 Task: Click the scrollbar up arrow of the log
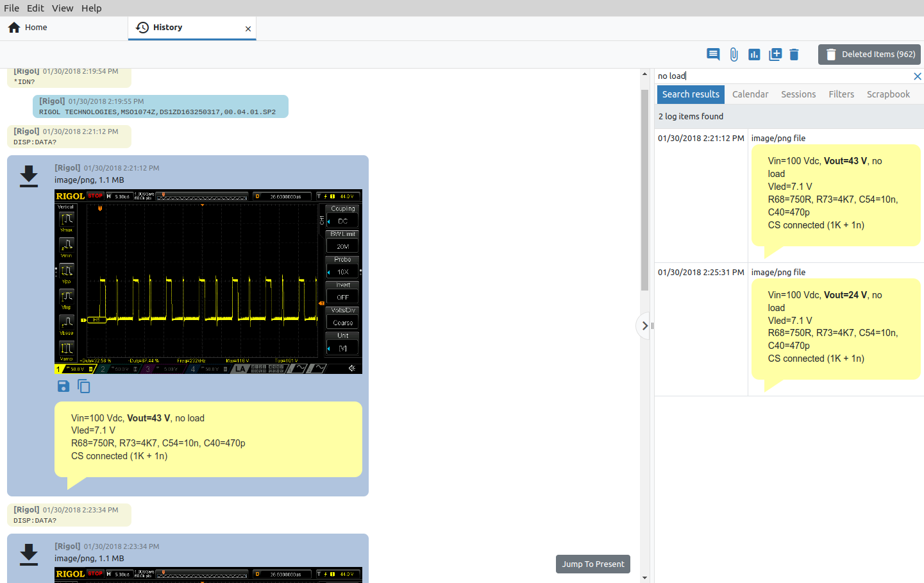pyautogui.click(x=644, y=74)
